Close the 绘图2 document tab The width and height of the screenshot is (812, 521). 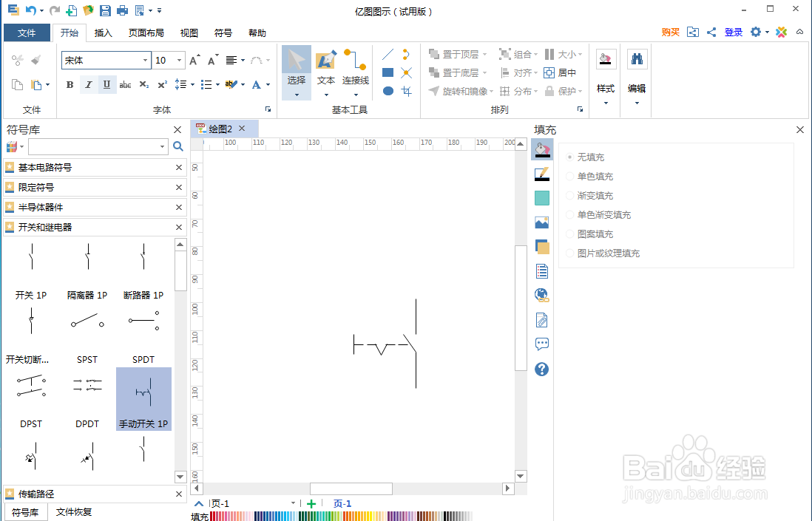point(242,129)
